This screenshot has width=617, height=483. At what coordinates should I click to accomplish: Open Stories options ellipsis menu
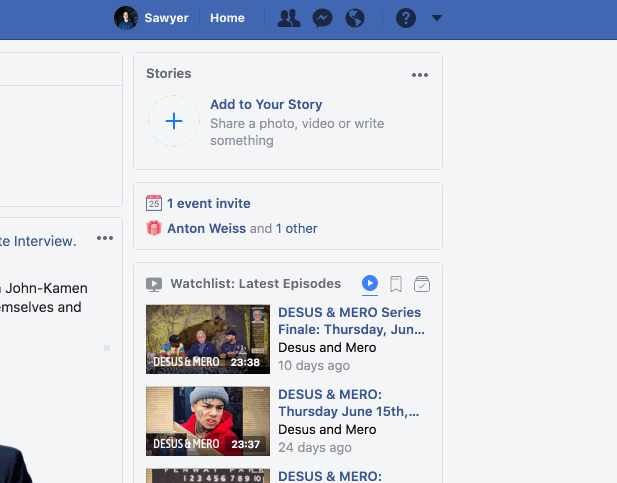[x=420, y=75]
